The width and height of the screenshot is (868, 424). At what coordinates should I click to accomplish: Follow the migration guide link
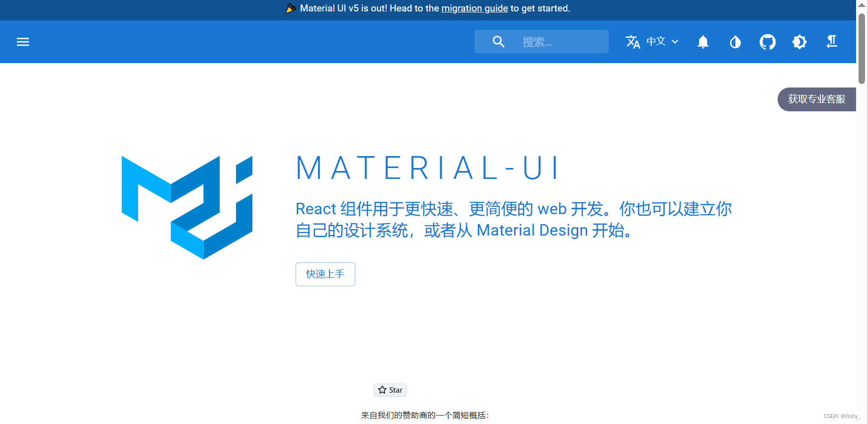click(x=474, y=8)
